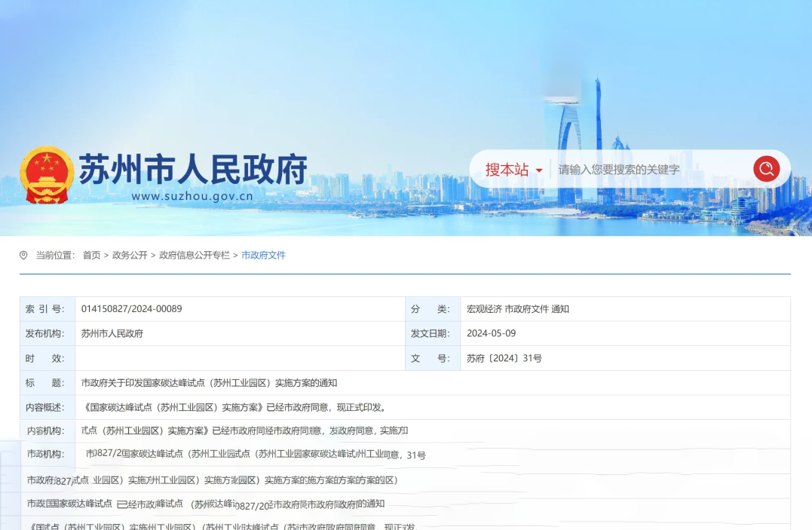This screenshot has width=812, height=530.
Task: Click the national emblem logo
Action: click(x=47, y=175)
